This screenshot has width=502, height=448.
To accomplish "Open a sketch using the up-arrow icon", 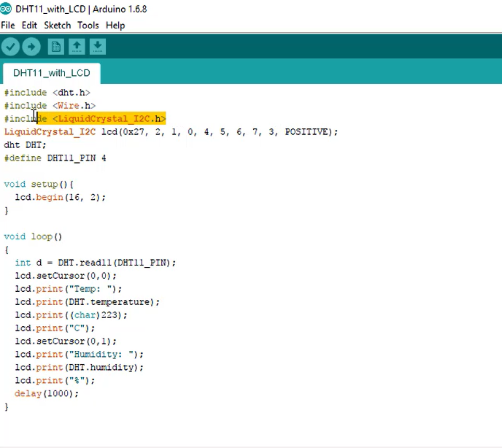I will point(77,47).
